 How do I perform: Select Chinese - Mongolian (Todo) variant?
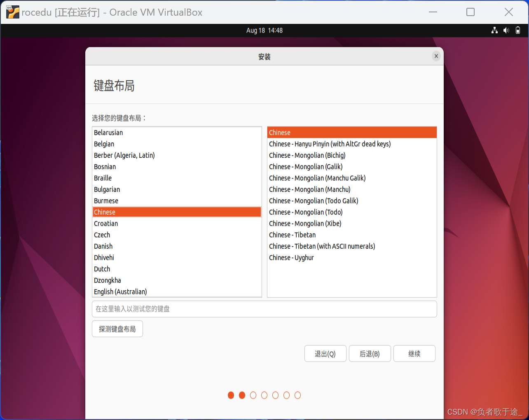(352, 212)
